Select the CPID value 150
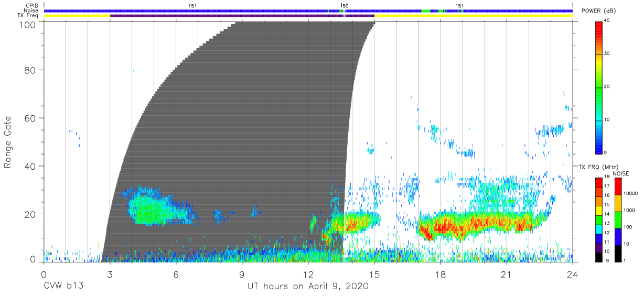 pos(344,6)
